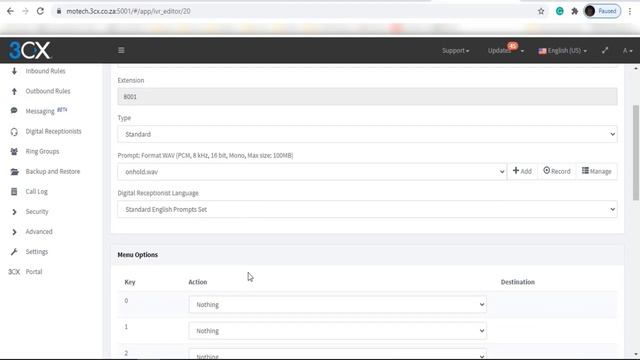
Task: Click the Digital Receptionists headset icon
Action: (14, 131)
